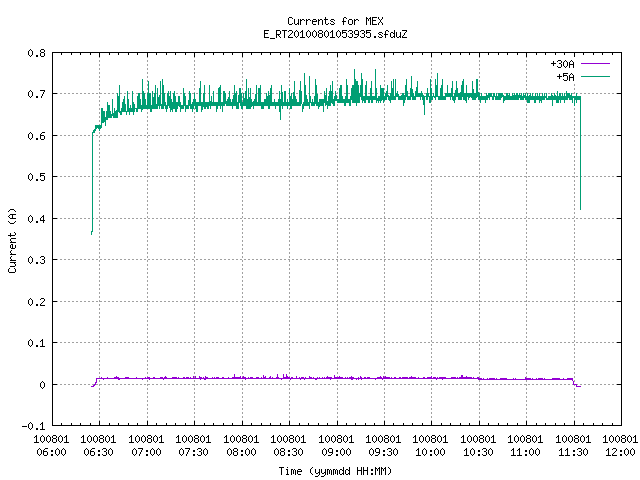Screen dimensions: 640x480
Task: Click the 0.3 y-axis tick label
Action: pyautogui.click(x=36, y=260)
